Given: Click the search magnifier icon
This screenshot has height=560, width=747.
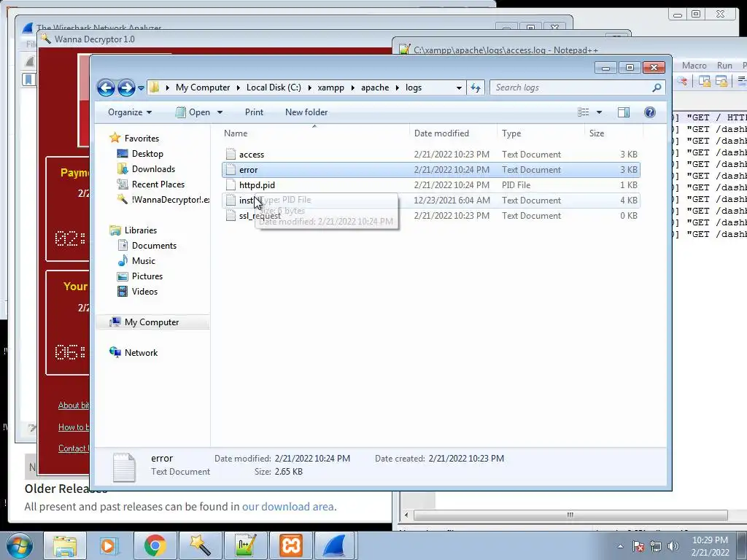Looking at the screenshot, I should 657,87.
